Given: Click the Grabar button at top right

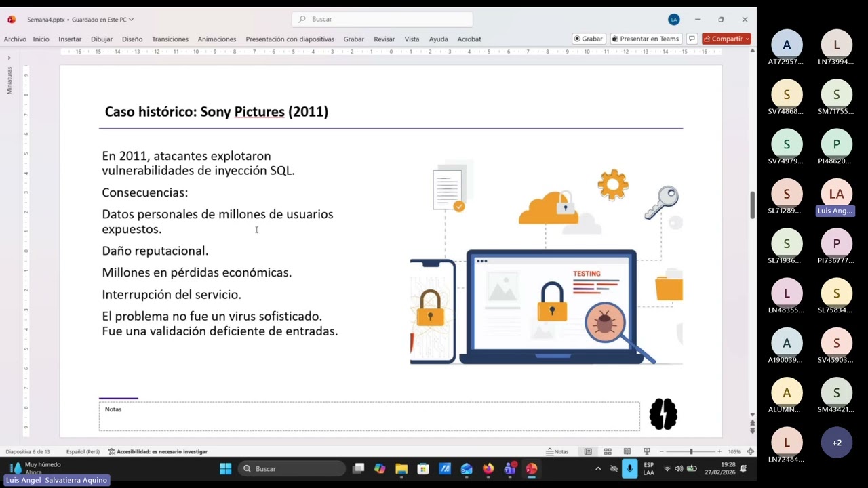Looking at the screenshot, I should (589, 39).
